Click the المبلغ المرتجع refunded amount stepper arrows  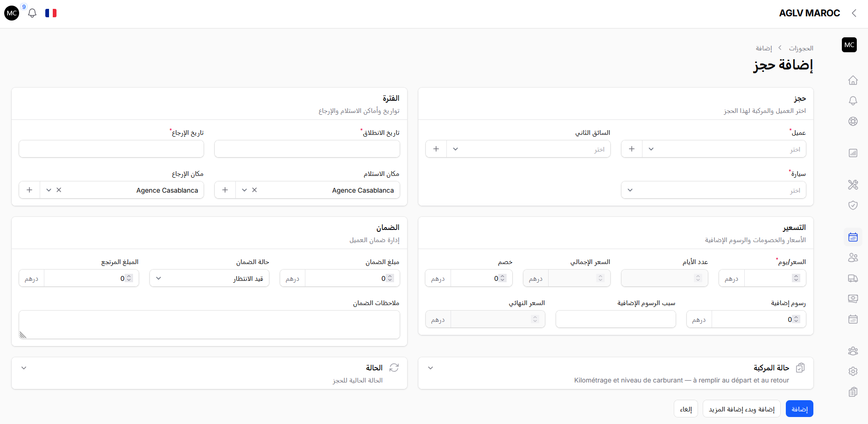click(129, 278)
